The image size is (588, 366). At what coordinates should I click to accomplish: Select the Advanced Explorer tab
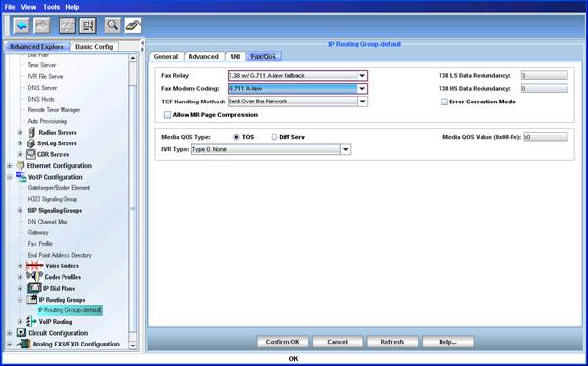click(x=37, y=47)
